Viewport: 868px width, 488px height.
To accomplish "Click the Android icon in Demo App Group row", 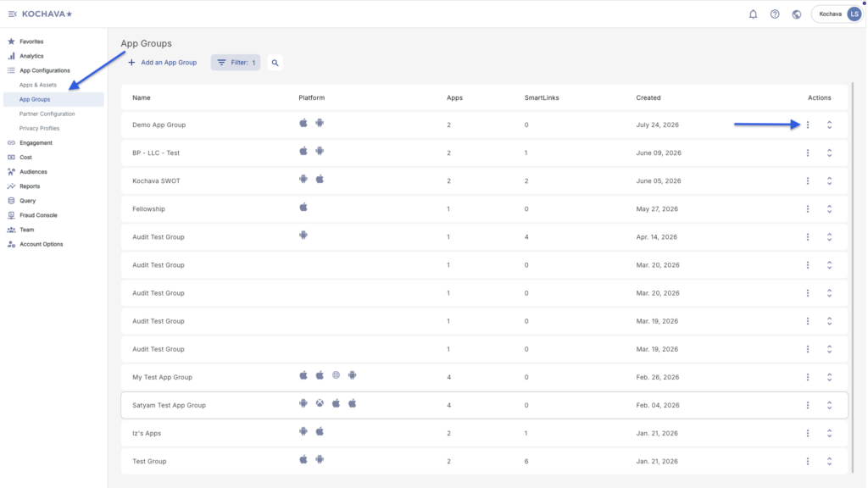I will point(320,123).
